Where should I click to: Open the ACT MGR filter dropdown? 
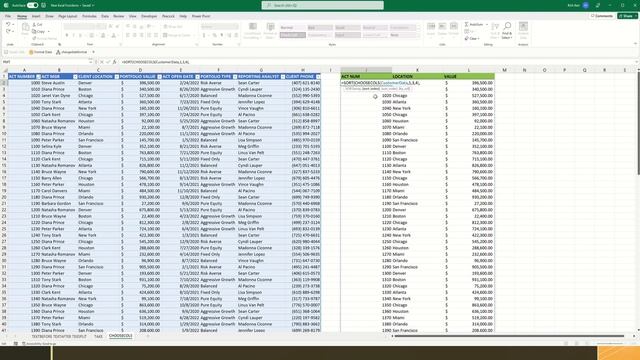point(75,77)
